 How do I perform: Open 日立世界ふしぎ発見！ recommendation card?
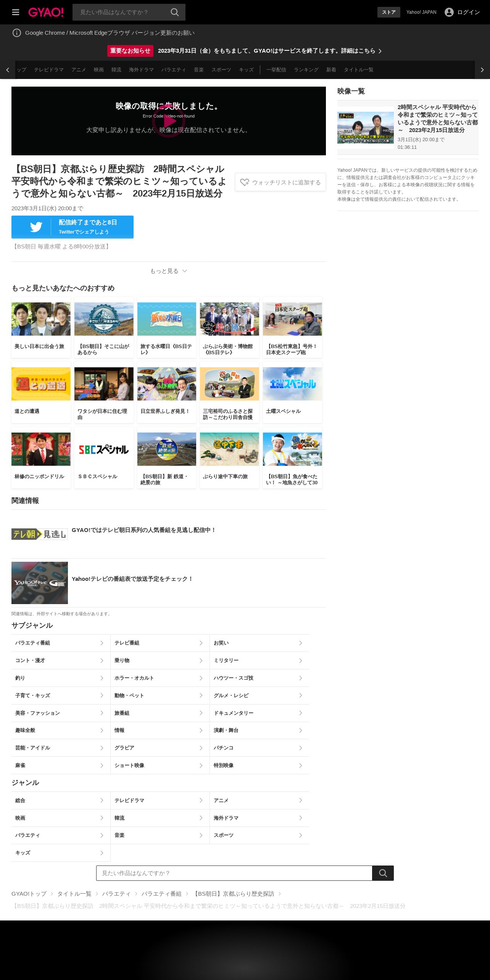167,393
